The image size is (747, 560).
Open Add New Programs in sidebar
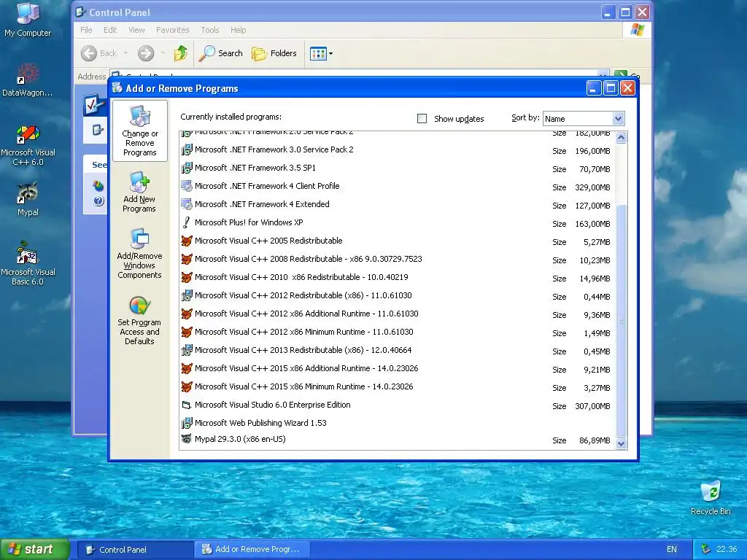(x=139, y=192)
